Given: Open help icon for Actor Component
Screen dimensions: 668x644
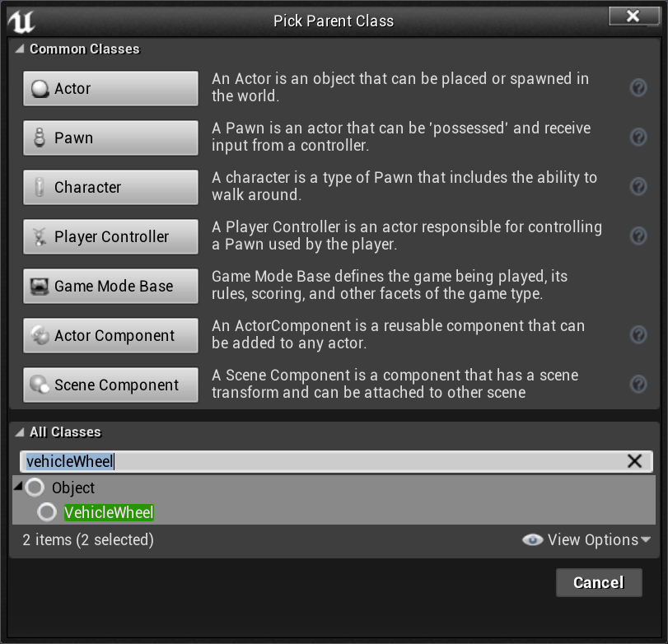Looking at the screenshot, I should 638,335.
